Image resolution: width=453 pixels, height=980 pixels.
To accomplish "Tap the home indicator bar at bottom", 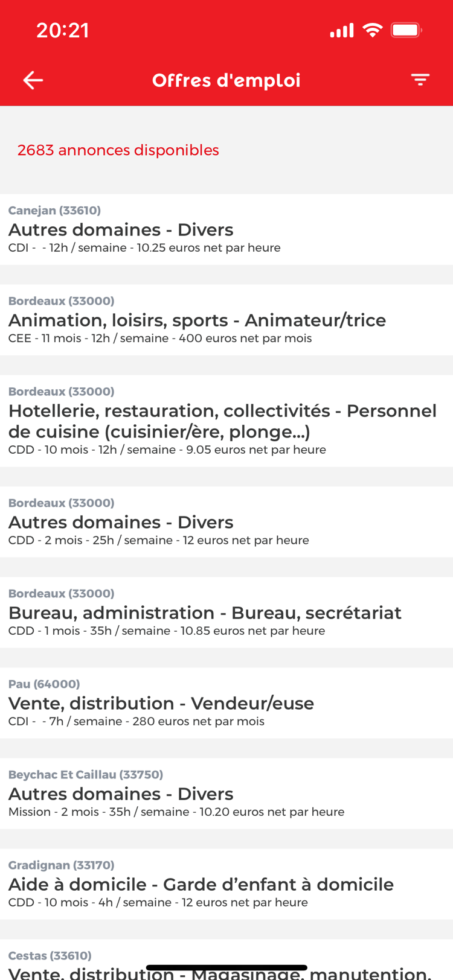I will pyautogui.click(x=226, y=968).
